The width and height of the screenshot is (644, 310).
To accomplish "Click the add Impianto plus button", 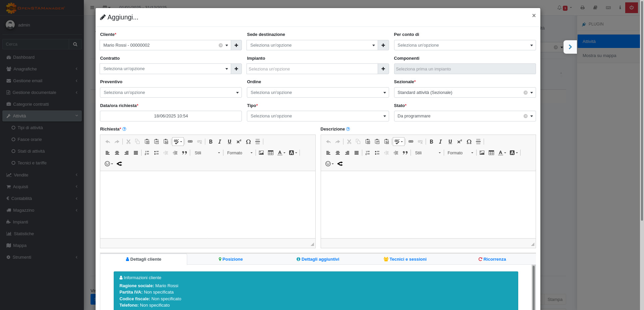I will (x=383, y=69).
